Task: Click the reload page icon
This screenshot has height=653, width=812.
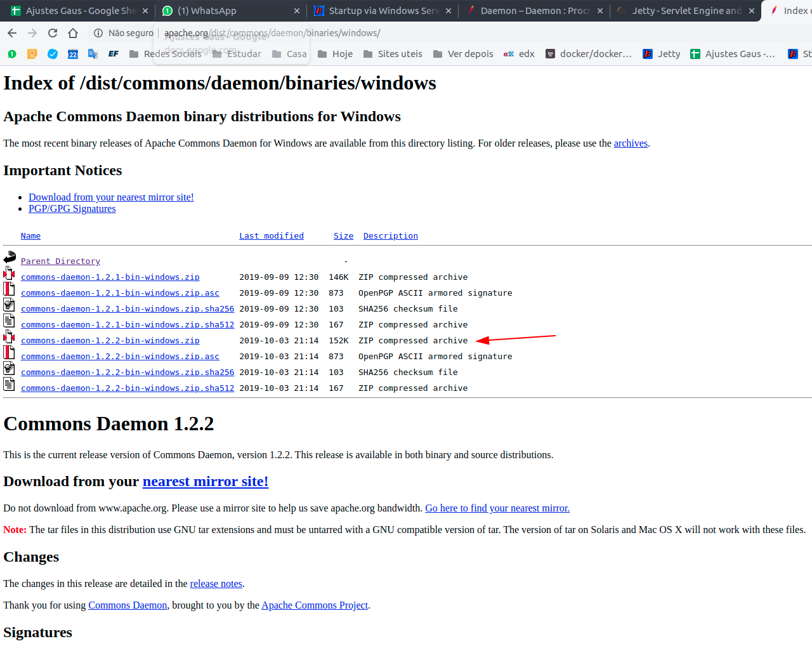Action: click(x=53, y=33)
